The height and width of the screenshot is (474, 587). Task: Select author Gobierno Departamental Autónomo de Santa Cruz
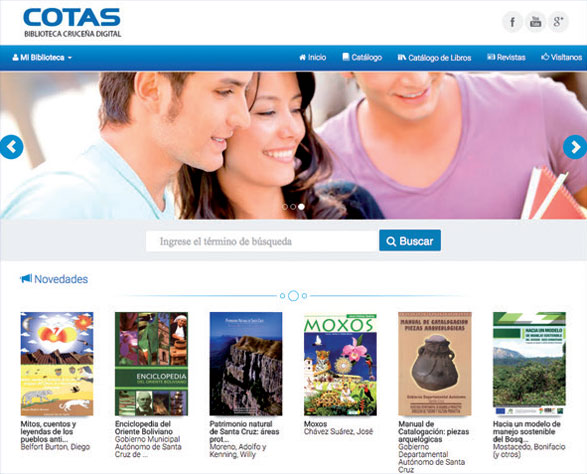click(432, 458)
